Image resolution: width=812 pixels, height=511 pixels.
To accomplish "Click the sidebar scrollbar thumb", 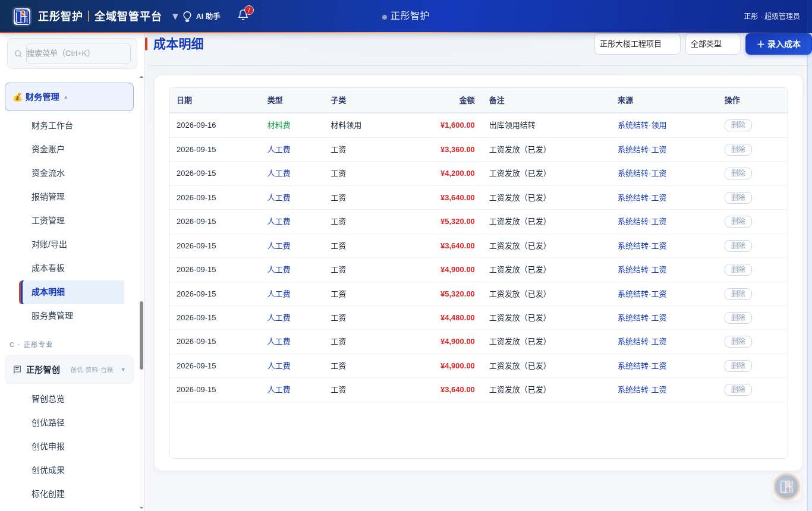I will pyautogui.click(x=141, y=335).
